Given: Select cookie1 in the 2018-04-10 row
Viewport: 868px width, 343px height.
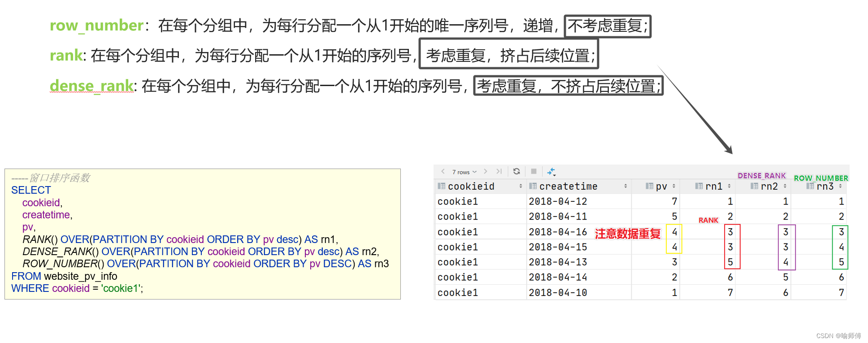Looking at the screenshot, I should pos(458,292).
